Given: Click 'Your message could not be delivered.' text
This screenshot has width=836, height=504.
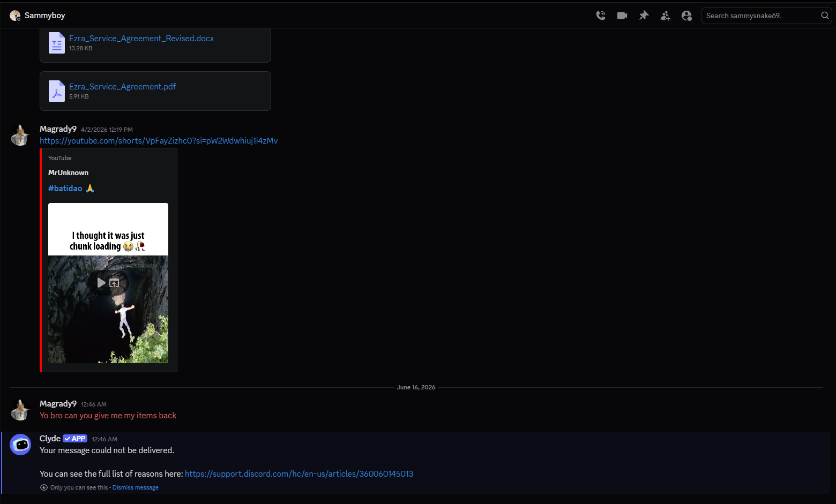Looking at the screenshot, I should click(107, 450).
